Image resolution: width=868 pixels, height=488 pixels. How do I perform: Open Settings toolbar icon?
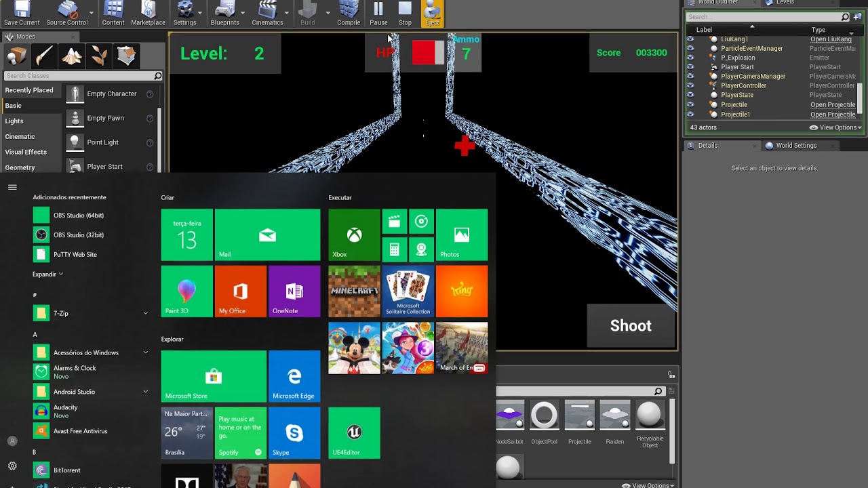[184, 14]
